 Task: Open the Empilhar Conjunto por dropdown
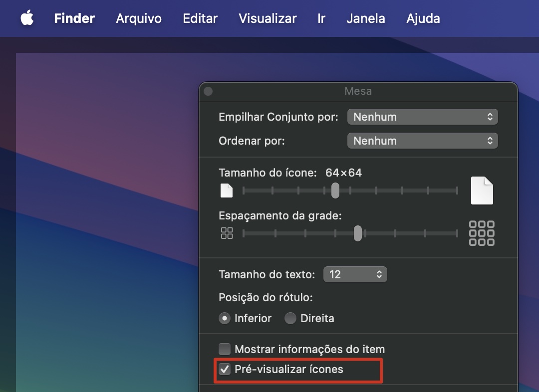(422, 116)
